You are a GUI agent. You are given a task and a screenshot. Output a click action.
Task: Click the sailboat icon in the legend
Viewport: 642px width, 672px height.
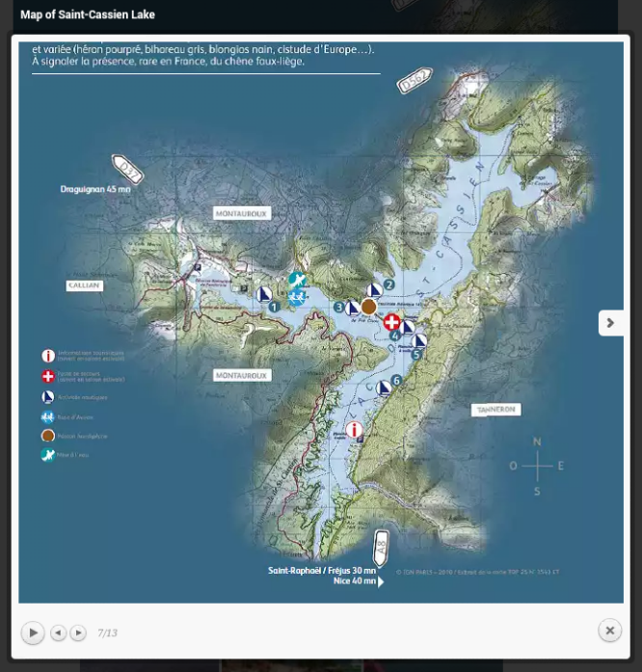tap(48, 397)
